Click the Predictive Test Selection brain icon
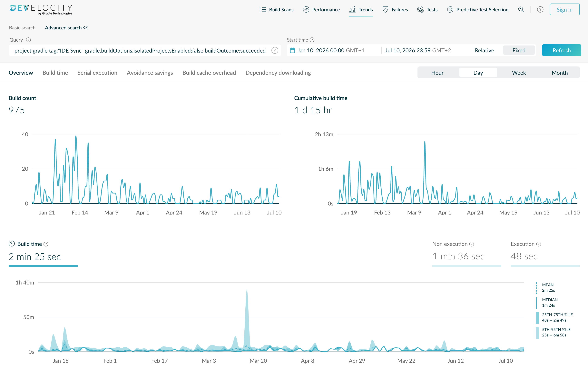The image size is (588, 369). 450,10
